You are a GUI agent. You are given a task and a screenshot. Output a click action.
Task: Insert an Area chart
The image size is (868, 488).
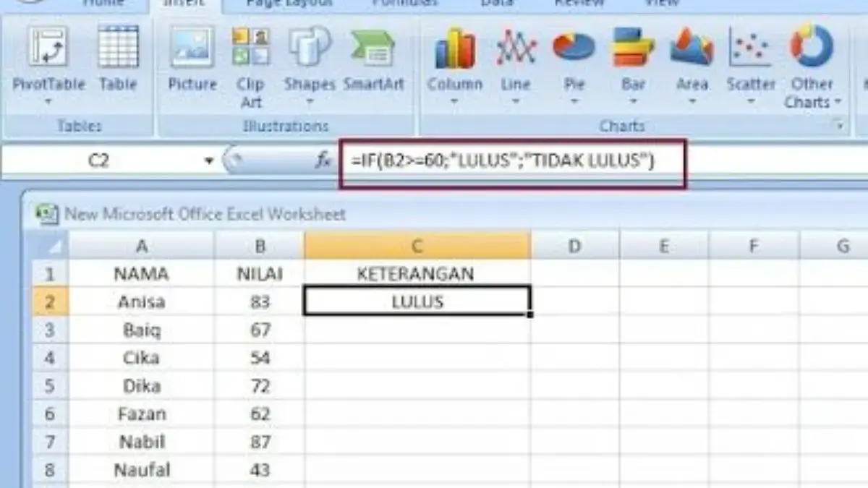pos(692,65)
